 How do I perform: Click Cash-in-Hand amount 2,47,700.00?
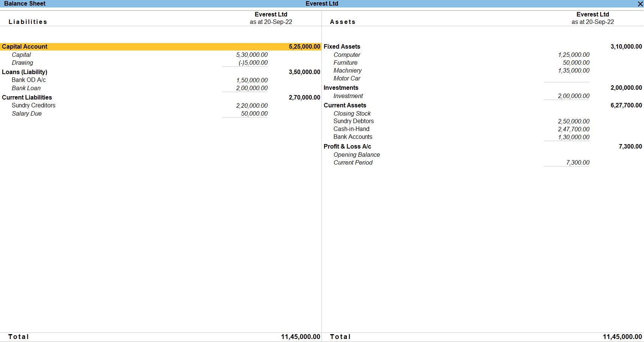coord(574,129)
